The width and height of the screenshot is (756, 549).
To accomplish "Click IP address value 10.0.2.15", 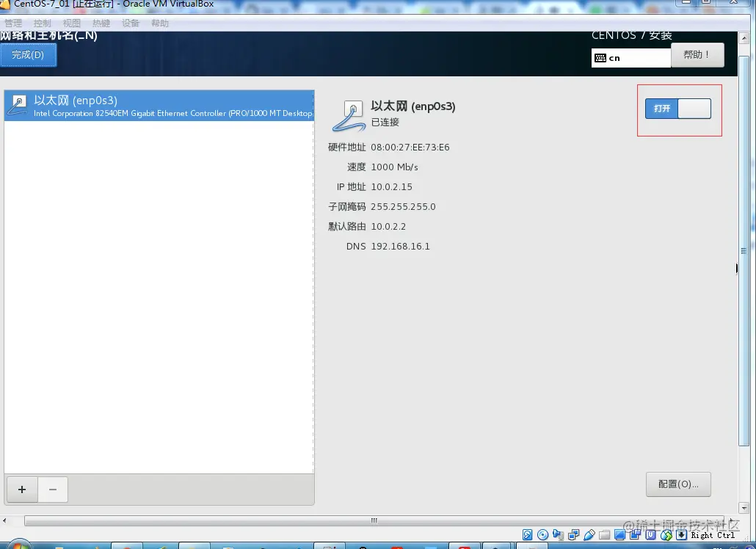I will [x=391, y=187].
